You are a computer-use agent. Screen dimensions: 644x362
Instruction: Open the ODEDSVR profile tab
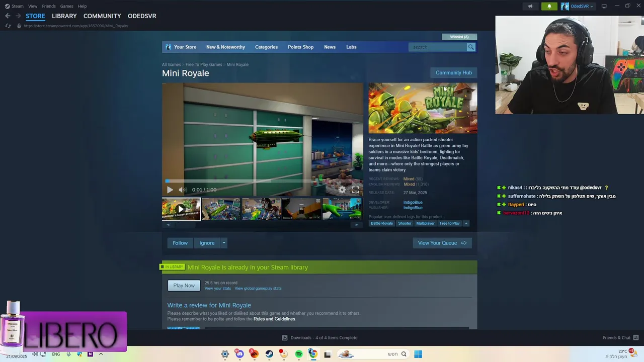142,16
